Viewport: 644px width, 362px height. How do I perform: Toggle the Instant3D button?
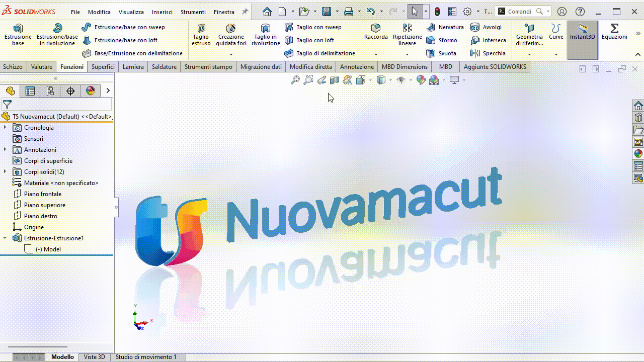pyautogui.click(x=583, y=33)
